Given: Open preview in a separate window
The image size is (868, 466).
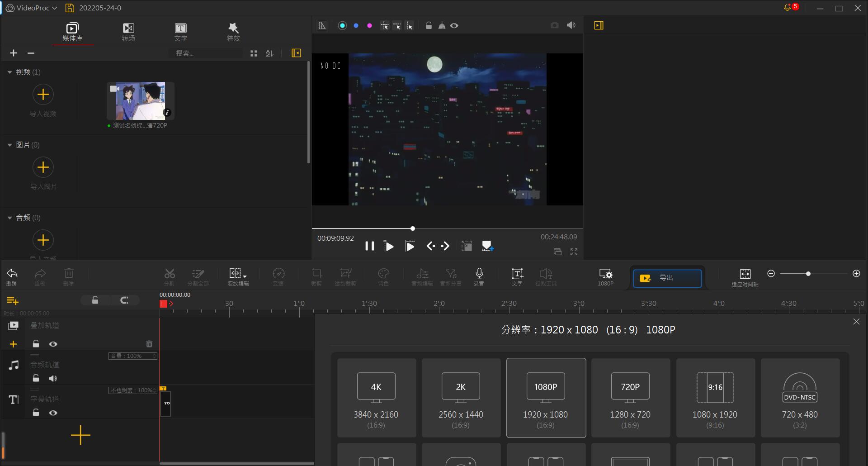Looking at the screenshot, I should (557, 252).
